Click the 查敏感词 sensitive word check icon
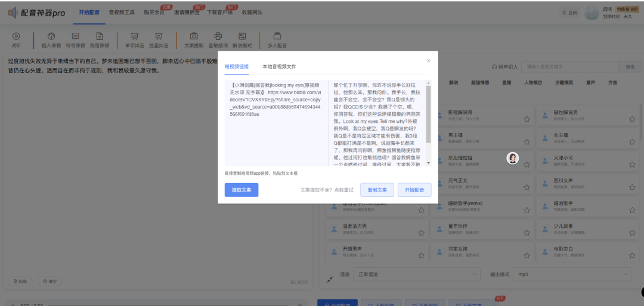This screenshot has width=644, height=306. tap(218, 36)
